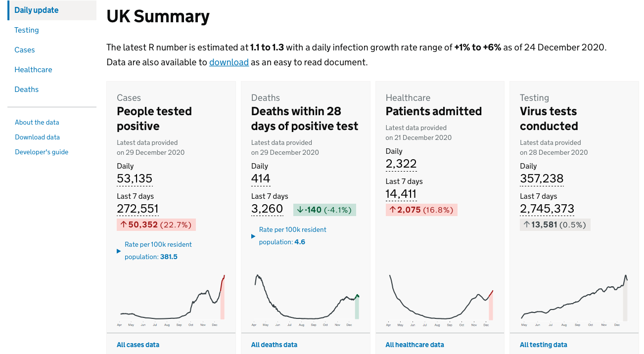Viewport: 644px width, 354px height.
Task: Click the Download data sidebar link
Action: click(37, 137)
